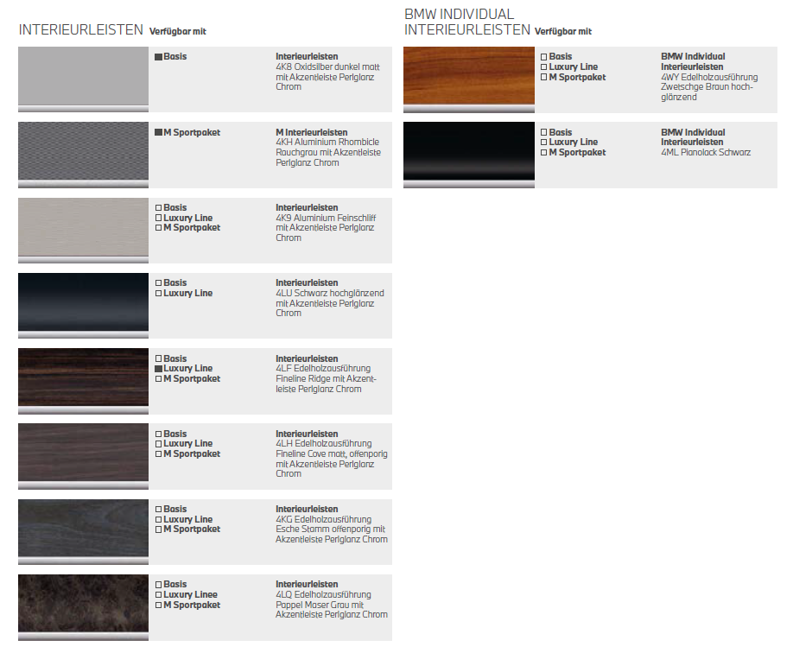This screenshot has height=672, width=793.
Task: Click the 4LQ Edelholzausführung Pappel Maser description
Action: pyautogui.click(x=331, y=605)
